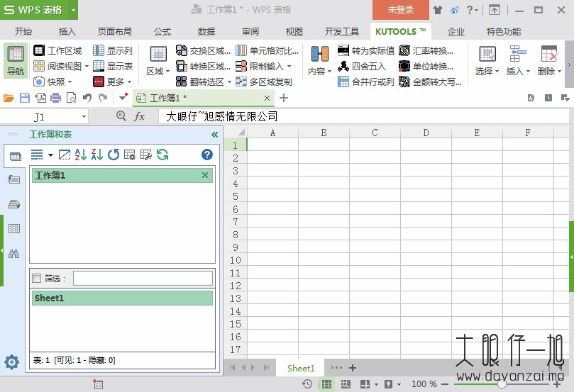This screenshot has height=392, width=574.
Task: Select column C header
Action: 375,133
